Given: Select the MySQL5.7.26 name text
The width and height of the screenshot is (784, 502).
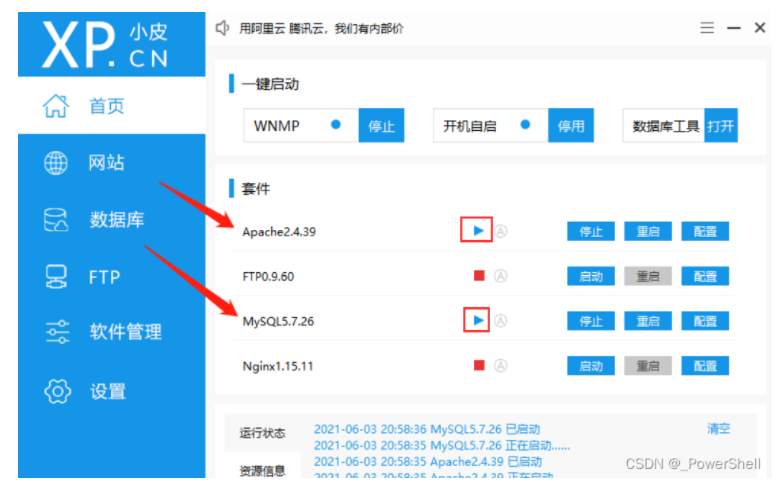Looking at the screenshot, I should [x=278, y=322].
